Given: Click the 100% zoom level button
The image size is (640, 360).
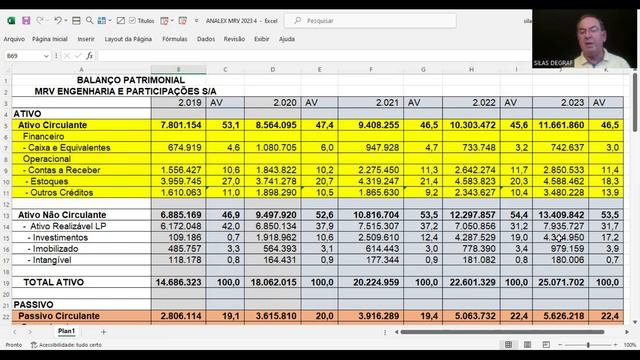Looking at the screenshot, I should coord(630,345).
